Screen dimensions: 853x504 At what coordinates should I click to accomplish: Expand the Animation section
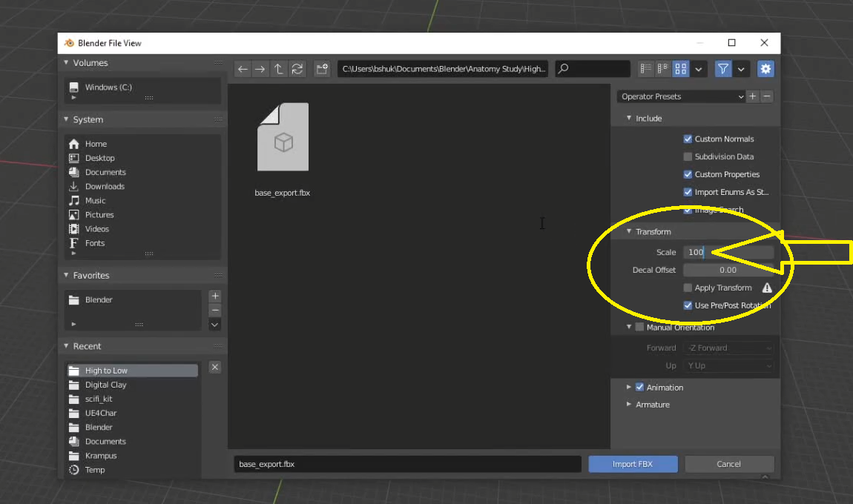(x=629, y=388)
